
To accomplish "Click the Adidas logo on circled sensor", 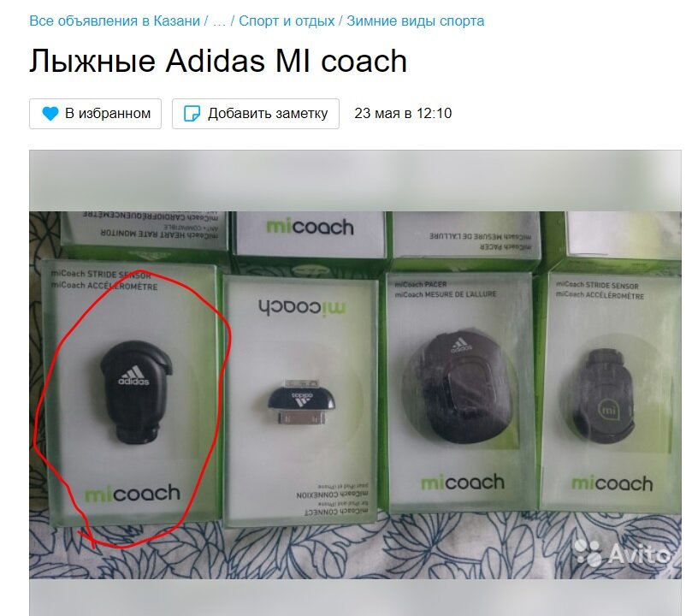I will click(134, 376).
